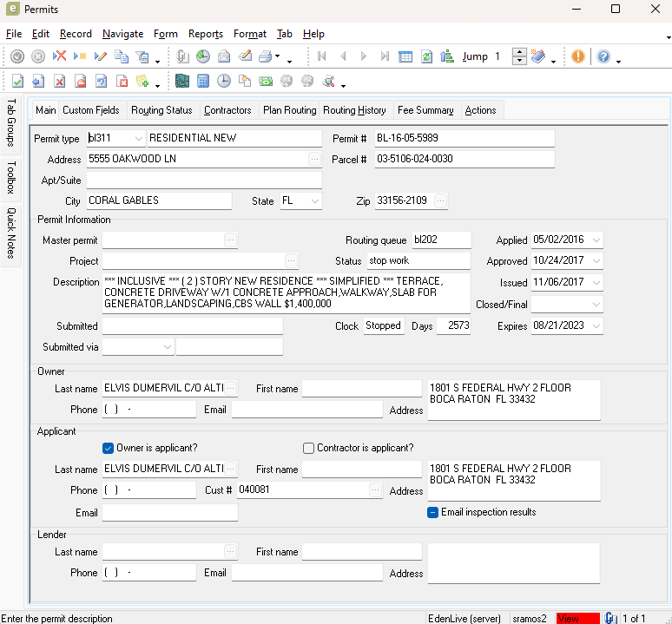The height and width of the screenshot is (624, 672).
Task: Click the grid table view icon
Action: [x=405, y=56]
